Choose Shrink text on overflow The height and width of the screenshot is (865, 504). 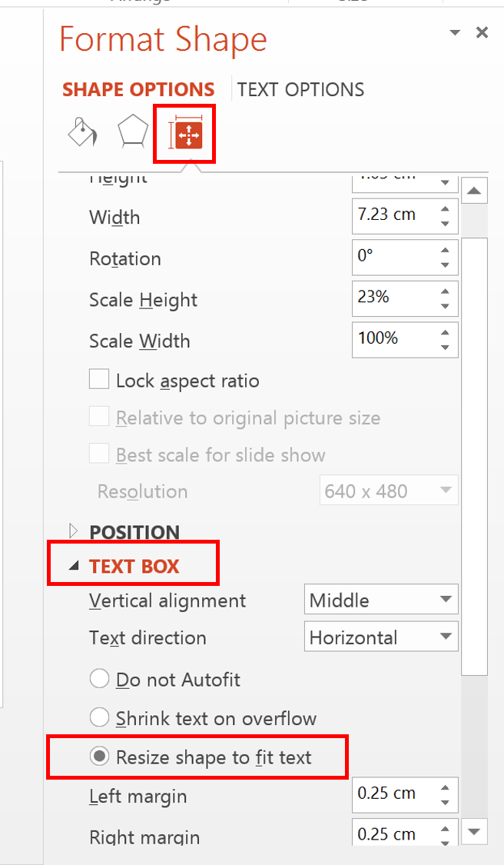tap(100, 718)
